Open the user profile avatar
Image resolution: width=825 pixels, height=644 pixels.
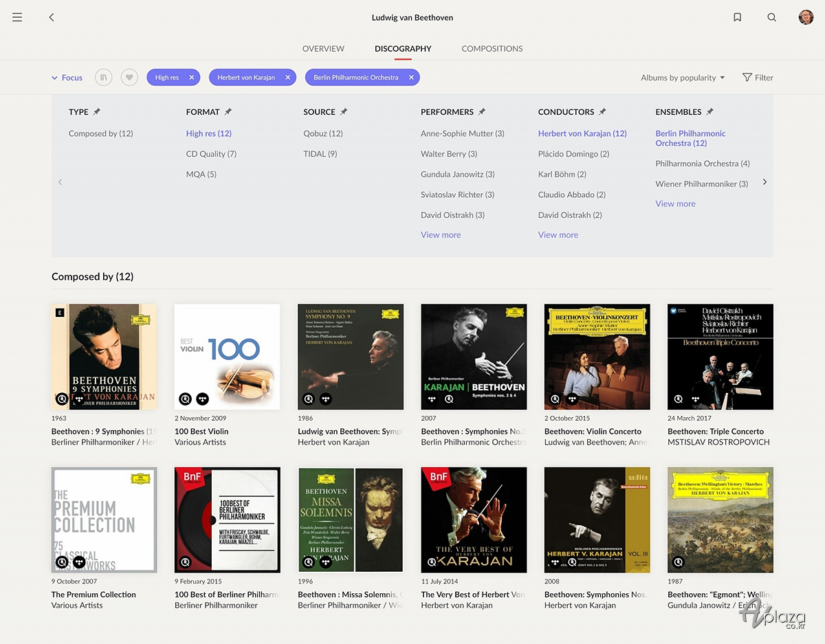point(806,17)
